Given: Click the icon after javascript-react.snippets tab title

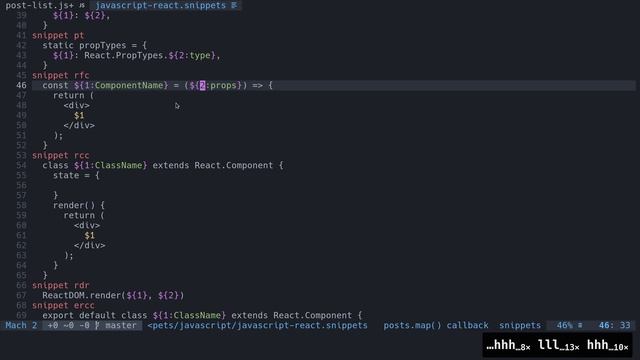Looking at the screenshot, I should (x=234, y=5).
